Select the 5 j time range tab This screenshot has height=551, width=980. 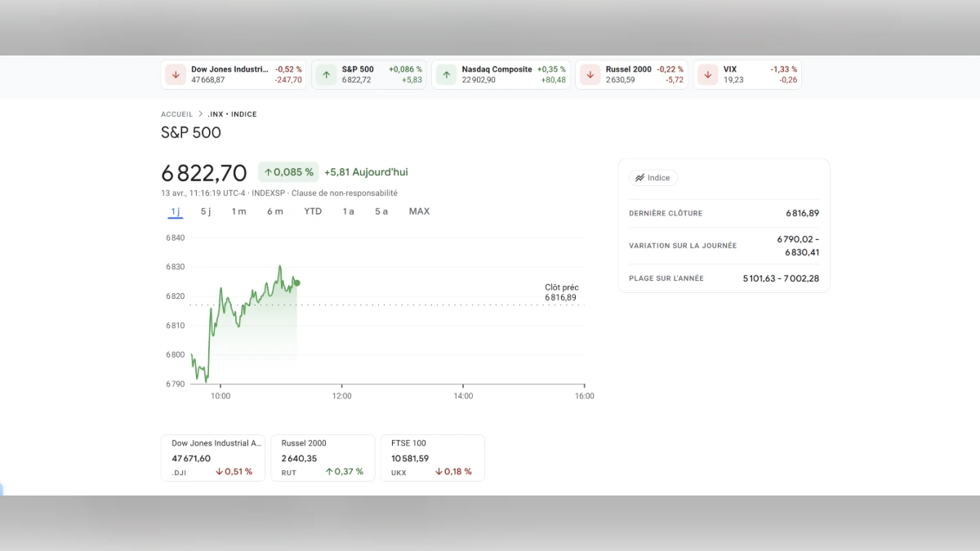click(x=205, y=211)
